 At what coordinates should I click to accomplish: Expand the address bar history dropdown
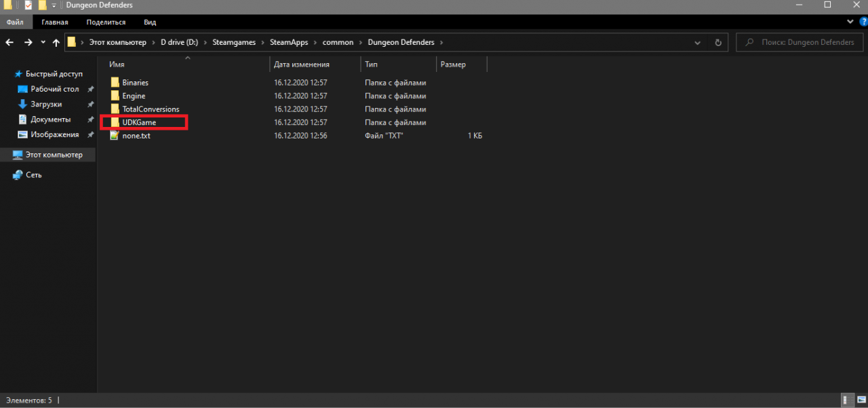[698, 42]
